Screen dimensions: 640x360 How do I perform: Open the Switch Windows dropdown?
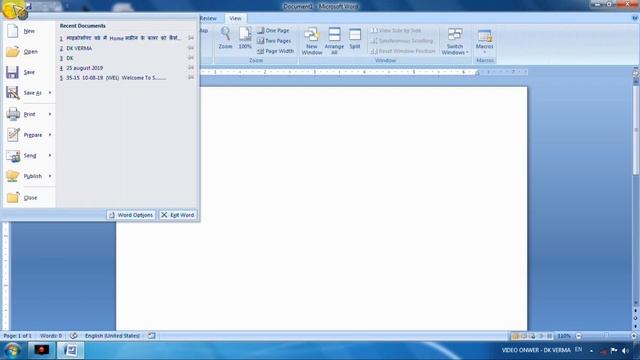coord(455,41)
